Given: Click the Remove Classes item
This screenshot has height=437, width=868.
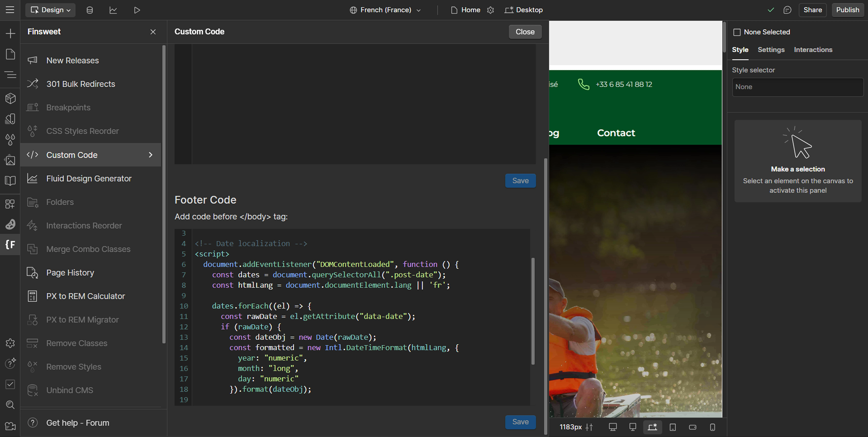Looking at the screenshot, I should 91,343.
